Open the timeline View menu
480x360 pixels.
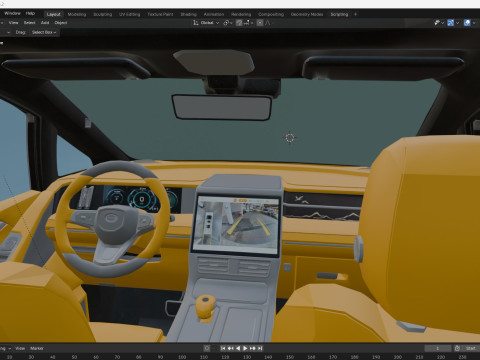20,348
